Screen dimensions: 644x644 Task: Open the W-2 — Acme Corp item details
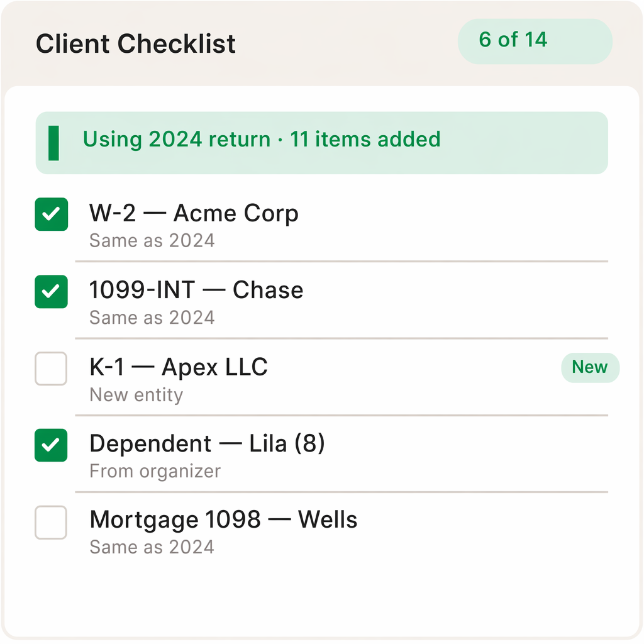(194, 213)
